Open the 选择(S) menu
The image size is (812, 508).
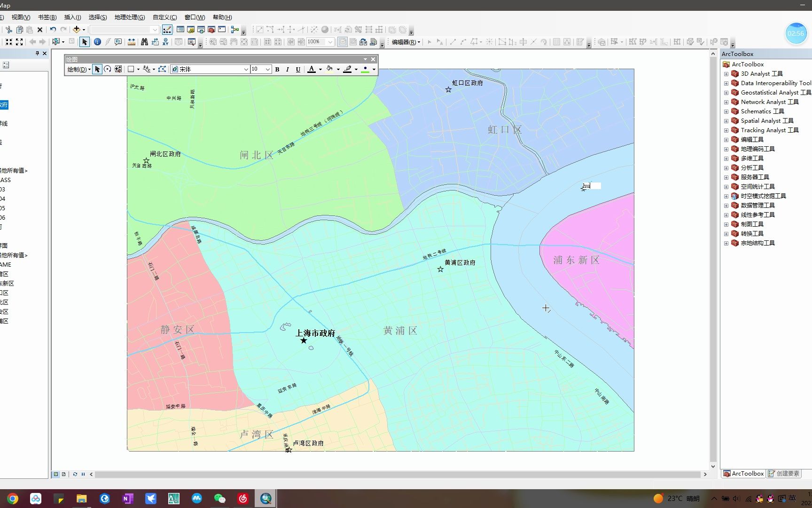pyautogui.click(x=98, y=17)
